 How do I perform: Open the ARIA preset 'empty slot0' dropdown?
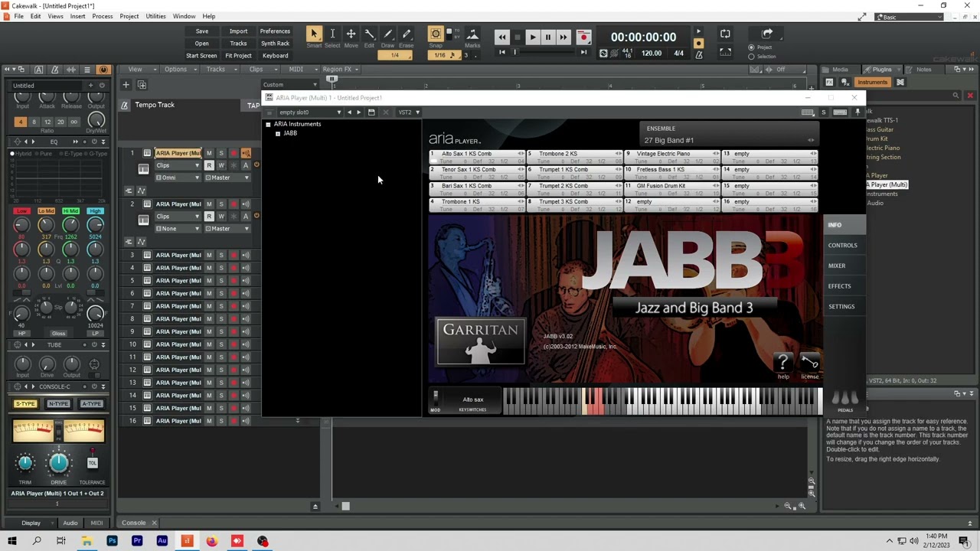309,112
